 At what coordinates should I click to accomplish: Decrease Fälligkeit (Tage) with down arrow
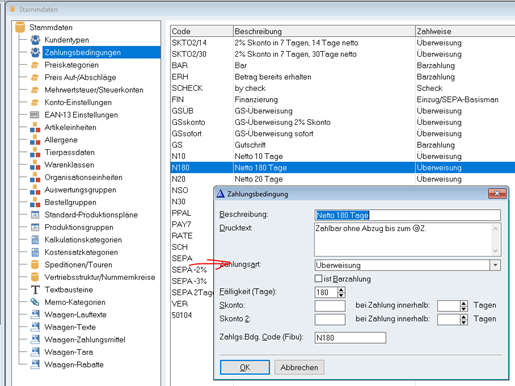coord(341,295)
